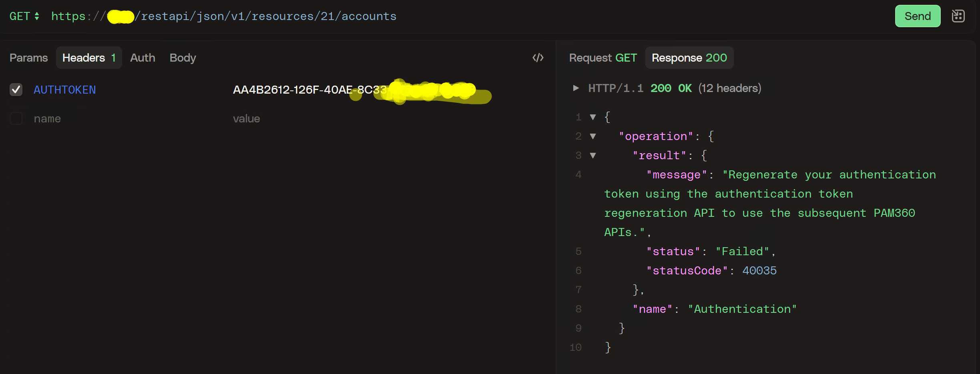Select the Headers tab

(88, 58)
